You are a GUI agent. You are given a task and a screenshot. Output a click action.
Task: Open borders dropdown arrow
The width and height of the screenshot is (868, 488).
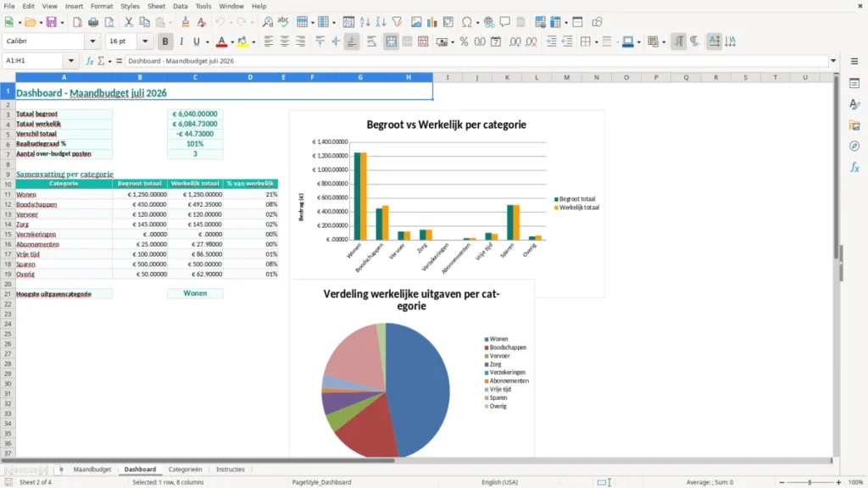[x=596, y=42]
